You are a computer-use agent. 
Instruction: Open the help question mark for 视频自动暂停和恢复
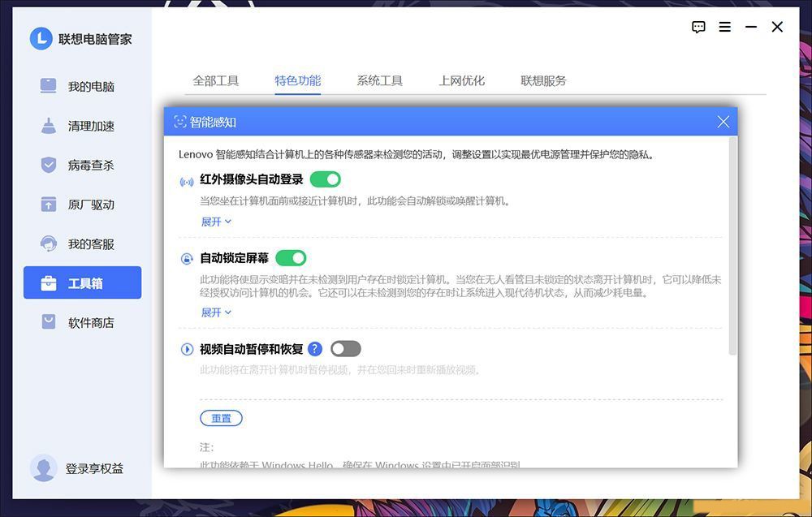[315, 349]
